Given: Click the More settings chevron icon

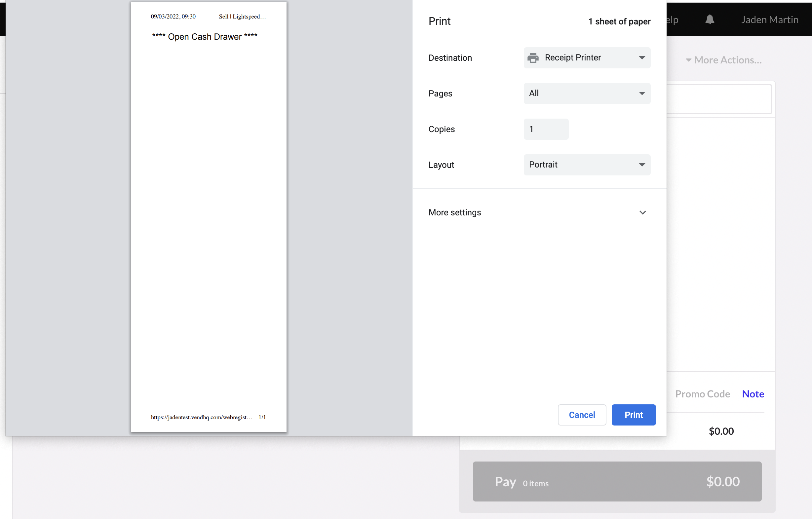Looking at the screenshot, I should click(x=642, y=213).
